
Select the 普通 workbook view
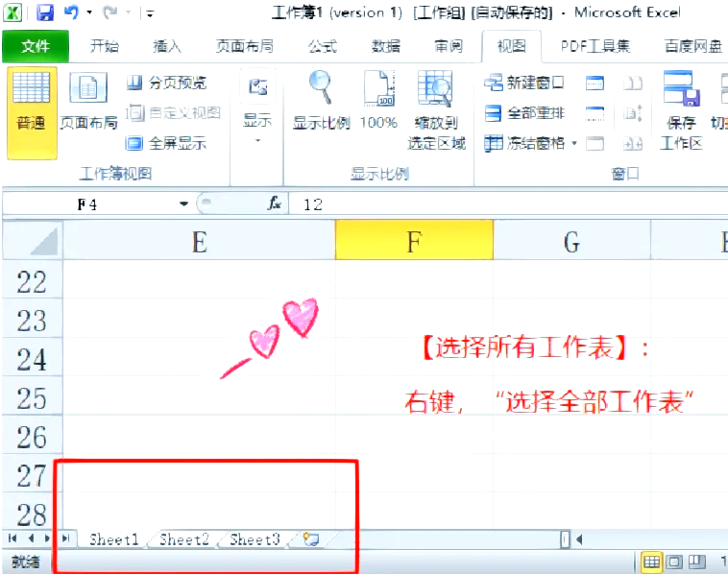pyautogui.click(x=32, y=112)
